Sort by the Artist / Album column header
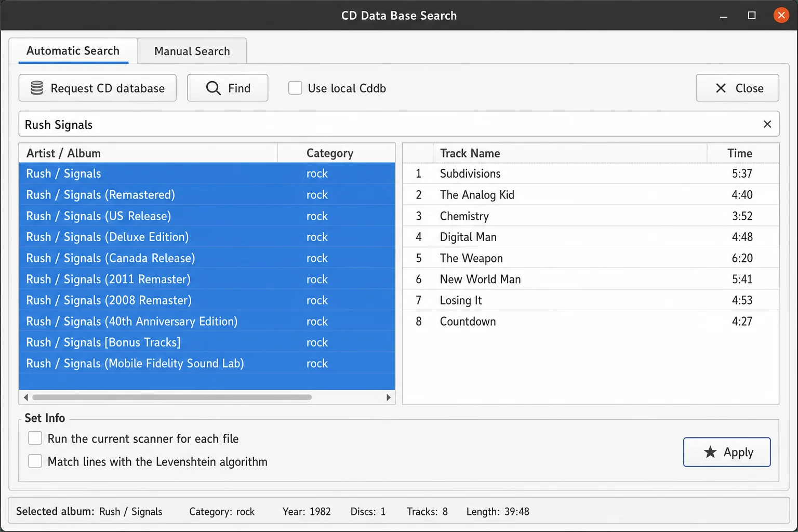Screen dimensions: 798x532 pyautogui.click(x=149, y=153)
